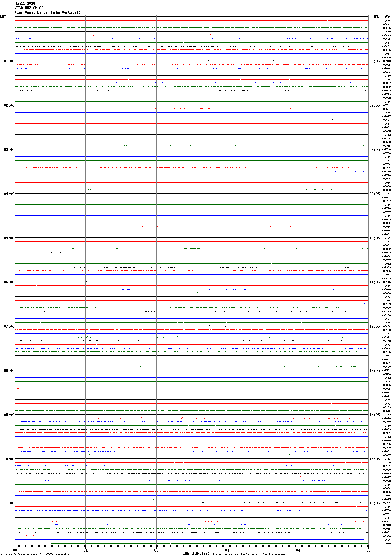This screenshot has width=392, height=558.
Task: Select the VEGO HHZ CM 00 station label
Action: (x=29, y=8)
